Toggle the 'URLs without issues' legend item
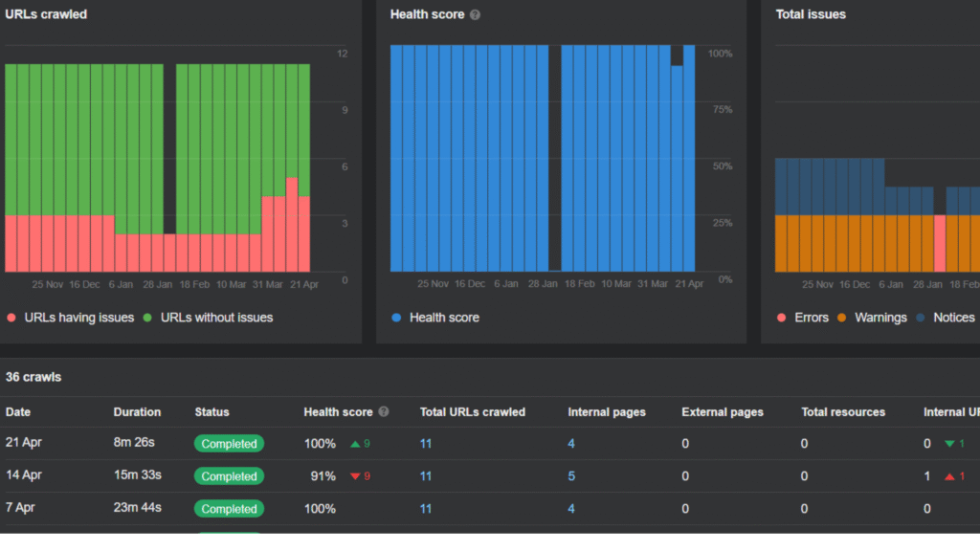 point(207,318)
